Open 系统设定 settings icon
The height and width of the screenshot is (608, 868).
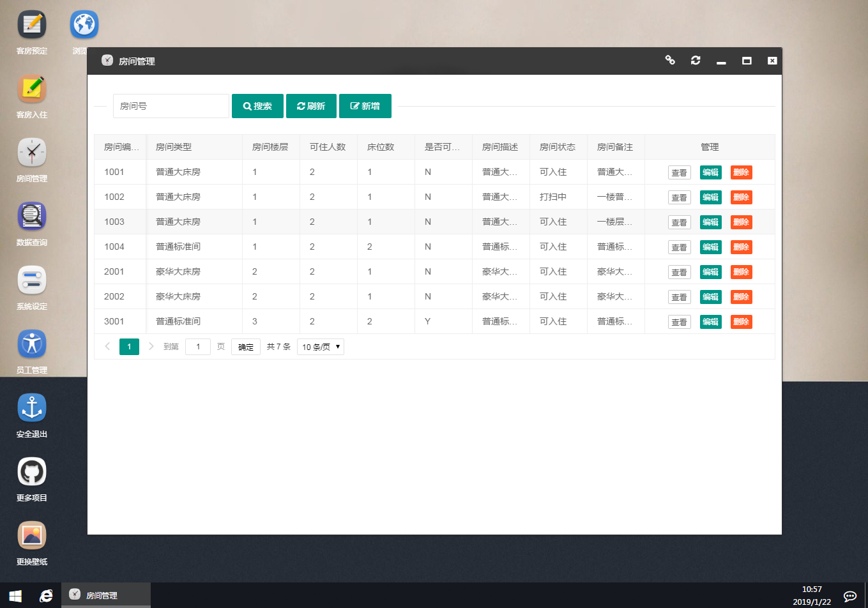[x=32, y=281]
